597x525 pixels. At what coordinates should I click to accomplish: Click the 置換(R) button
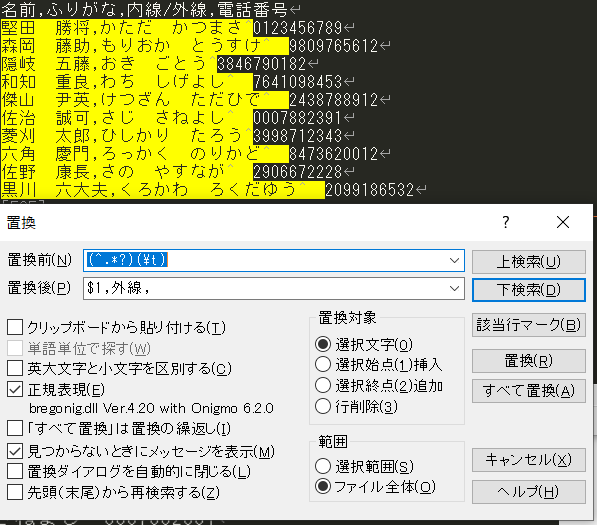tap(528, 361)
